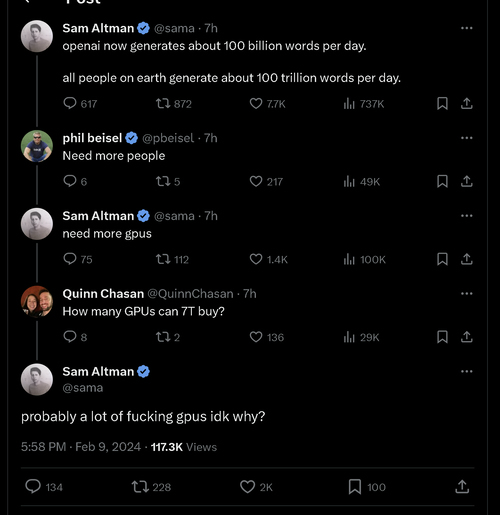View phil beisel's avatar photo

(37, 146)
